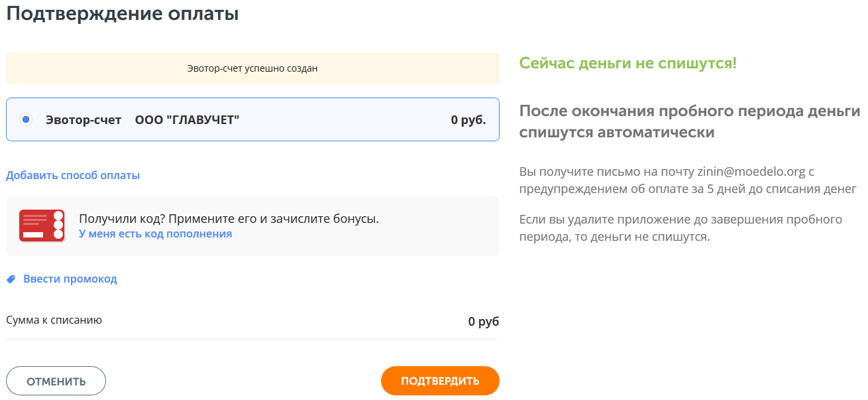868x400 pixels.
Task: Click the ООО "ГЛАВУЧЕТ" account name
Action: [187, 120]
